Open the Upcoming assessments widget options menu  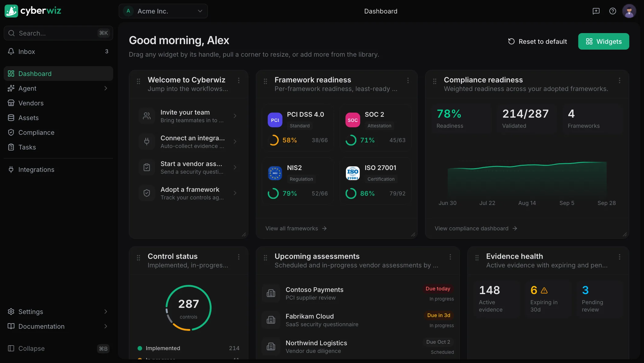[450, 257]
